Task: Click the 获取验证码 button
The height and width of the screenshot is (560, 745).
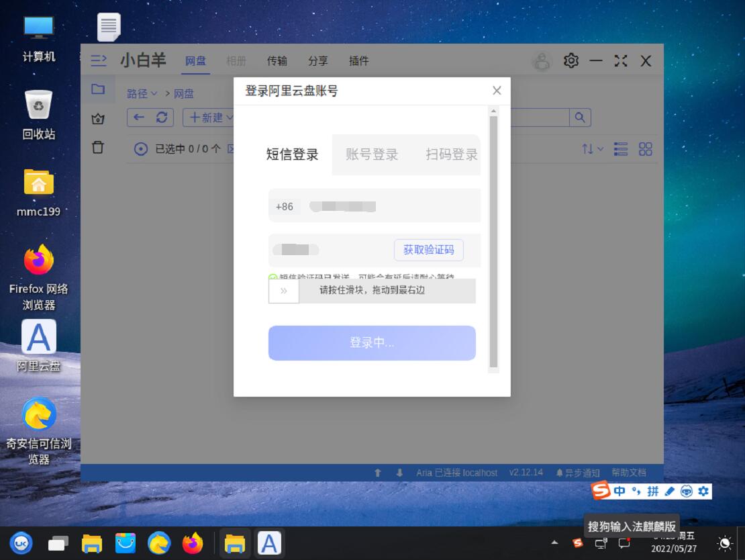Action: pos(429,250)
